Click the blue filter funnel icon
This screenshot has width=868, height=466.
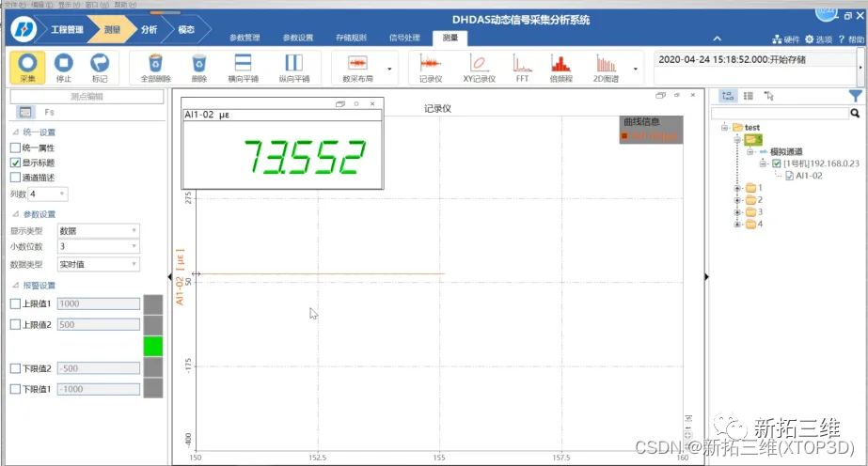(x=855, y=96)
